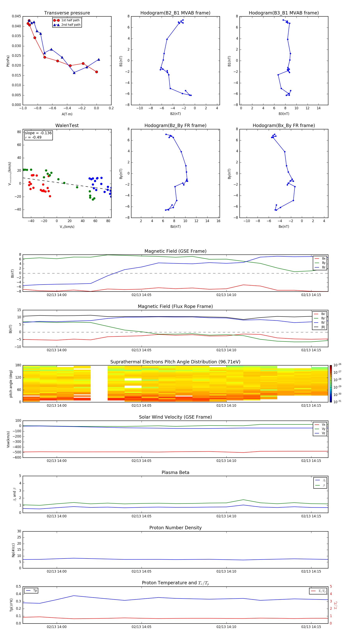Select the "1st half path" legend entry
This screenshot has width=351, height=644.
[x=67, y=20]
